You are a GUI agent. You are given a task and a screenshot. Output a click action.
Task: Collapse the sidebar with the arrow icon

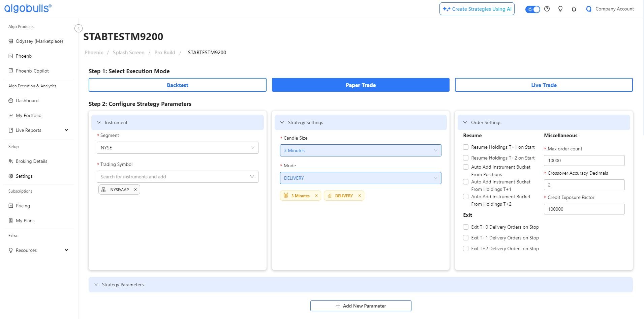[x=79, y=28]
